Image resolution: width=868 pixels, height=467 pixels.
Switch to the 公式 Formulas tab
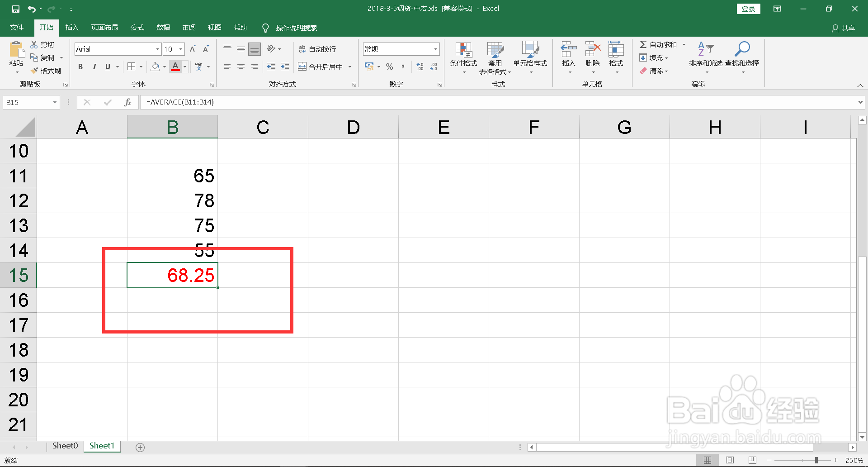(x=137, y=28)
